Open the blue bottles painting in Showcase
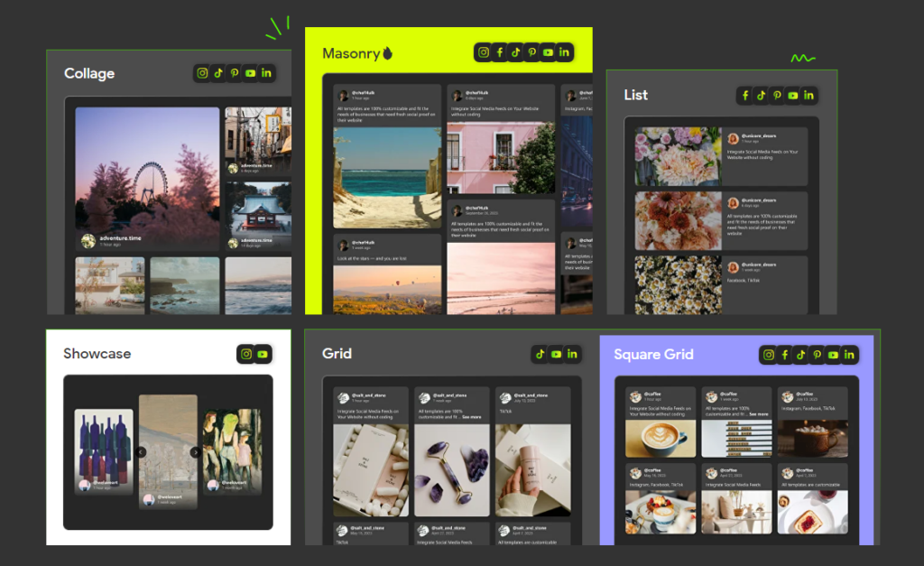Image resolution: width=924 pixels, height=566 pixels. pos(104,451)
